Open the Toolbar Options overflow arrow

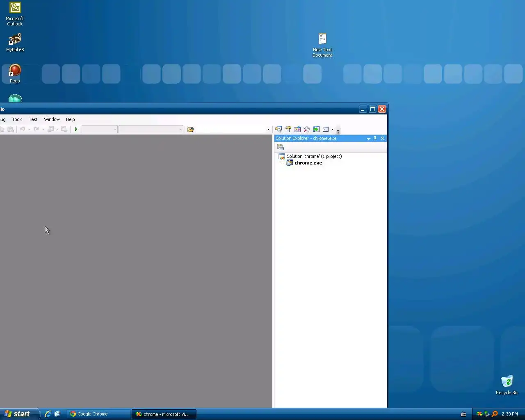338,131
